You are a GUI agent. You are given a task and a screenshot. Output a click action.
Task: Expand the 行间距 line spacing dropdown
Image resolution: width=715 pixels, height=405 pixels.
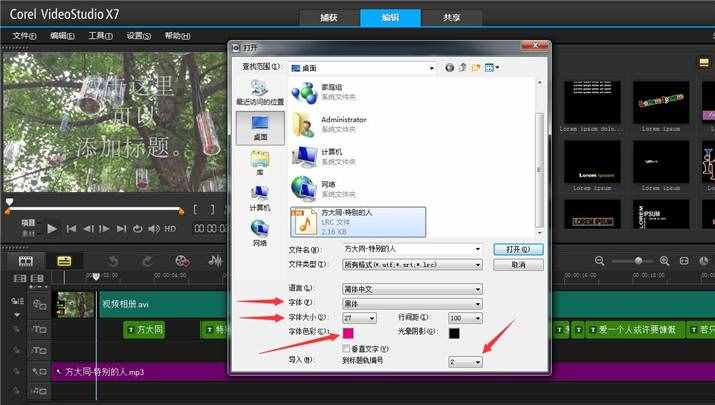477,318
